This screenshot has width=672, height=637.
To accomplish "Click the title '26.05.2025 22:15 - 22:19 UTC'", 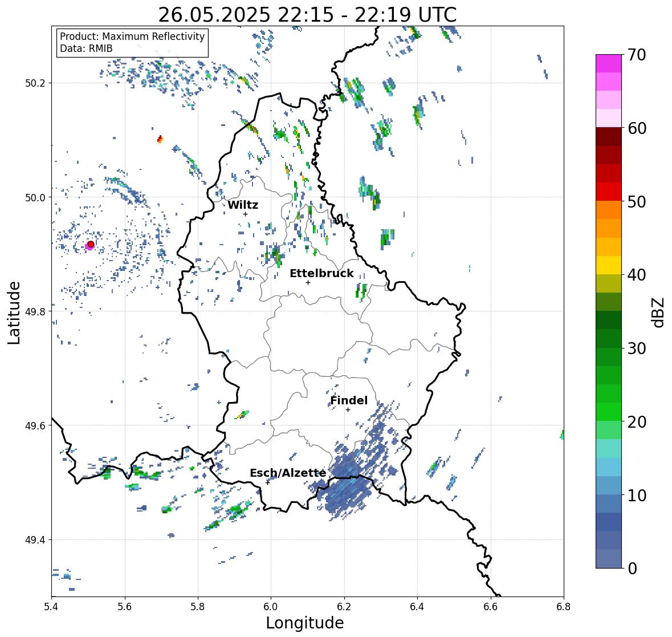I will [x=307, y=15].
